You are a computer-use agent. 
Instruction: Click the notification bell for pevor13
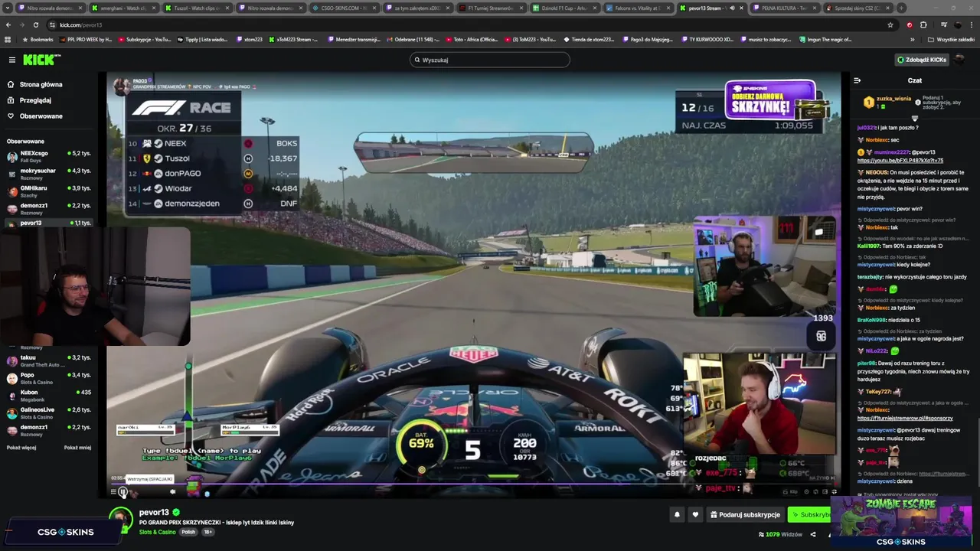pos(677,515)
